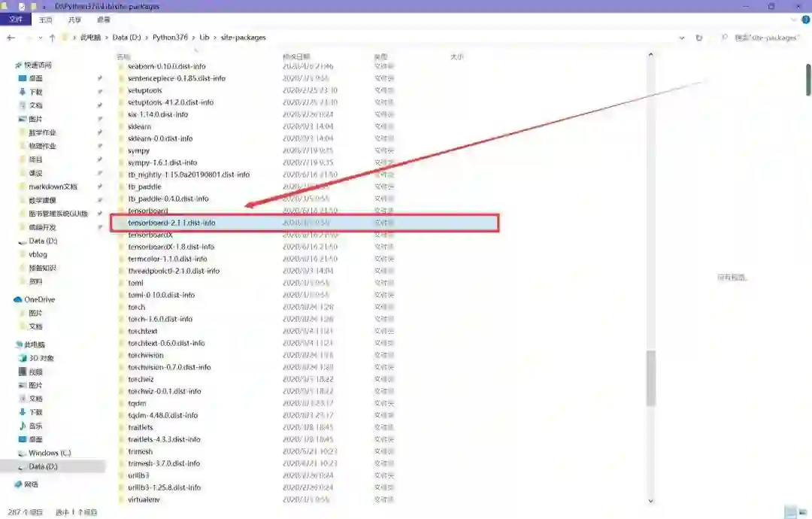Image resolution: width=812 pixels, height=519 pixels.
Task: Sort by the 名称 column header
Action: pyautogui.click(x=123, y=56)
